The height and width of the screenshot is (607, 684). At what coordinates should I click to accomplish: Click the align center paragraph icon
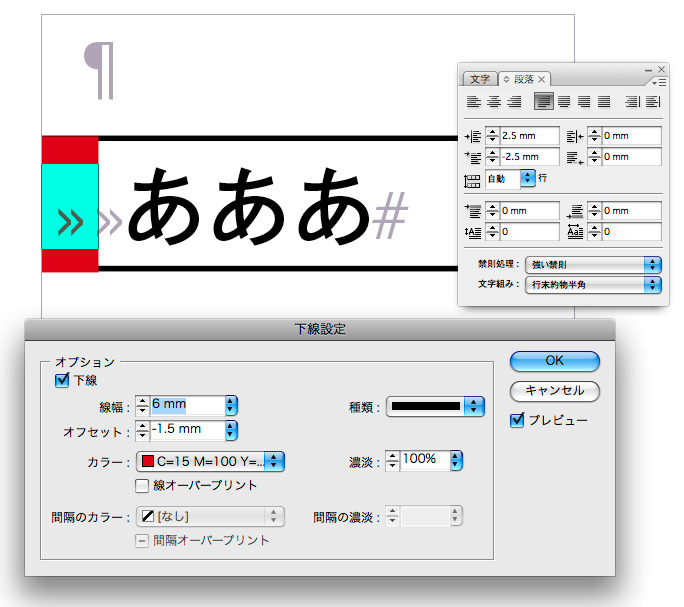click(494, 102)
